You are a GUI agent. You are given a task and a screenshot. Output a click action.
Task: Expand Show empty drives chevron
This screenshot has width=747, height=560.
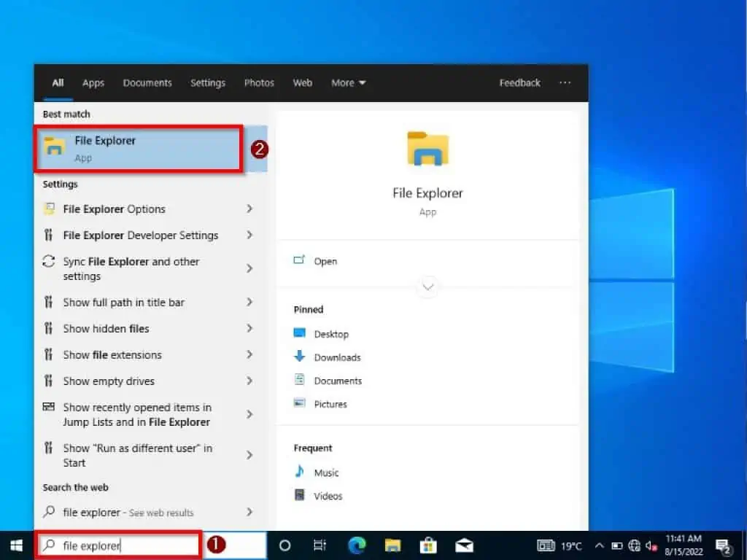coord(249,381)
